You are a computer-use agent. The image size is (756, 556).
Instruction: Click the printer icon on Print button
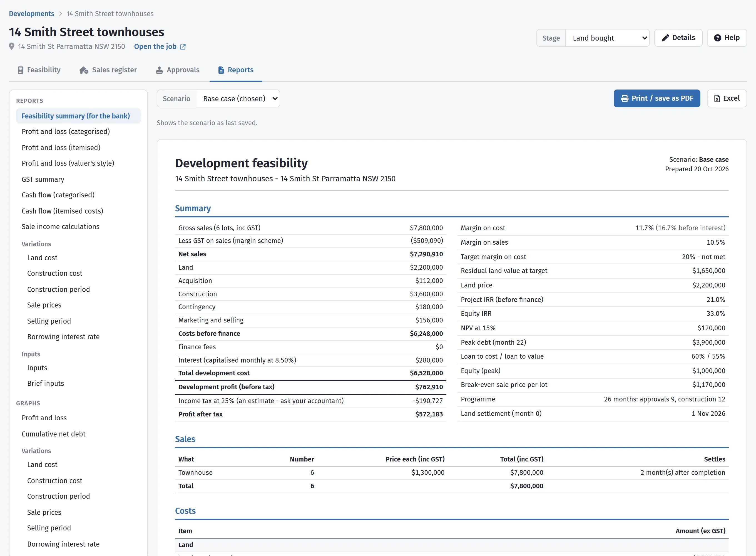click(625, 99)
